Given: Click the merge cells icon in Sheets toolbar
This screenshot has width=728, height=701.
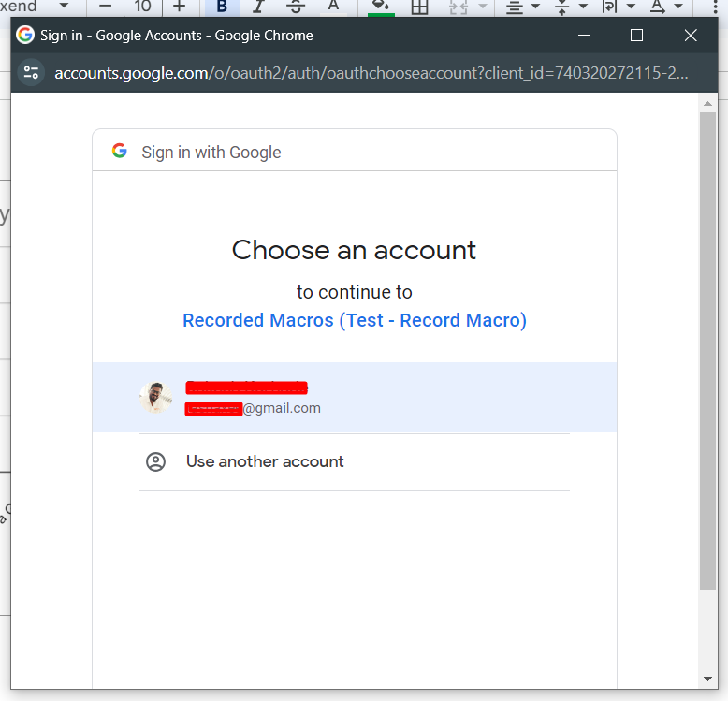Looking at the screenshot, I should tap(459, 7).
